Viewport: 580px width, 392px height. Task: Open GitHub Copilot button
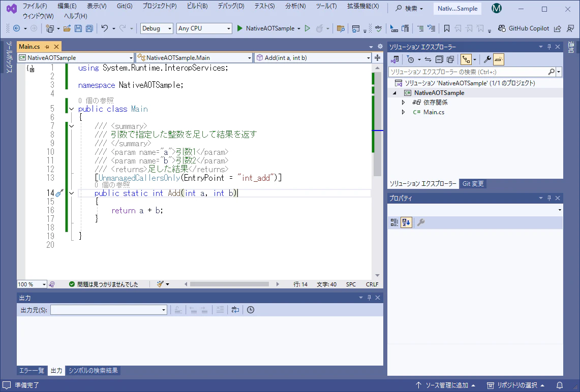pyautogui.click(x=524, y=28)
